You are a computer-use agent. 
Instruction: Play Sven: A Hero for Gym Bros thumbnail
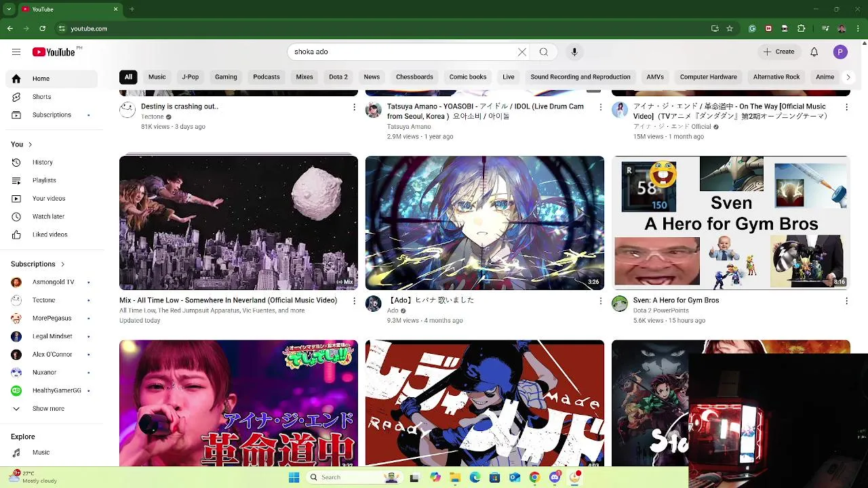(731, 223)
